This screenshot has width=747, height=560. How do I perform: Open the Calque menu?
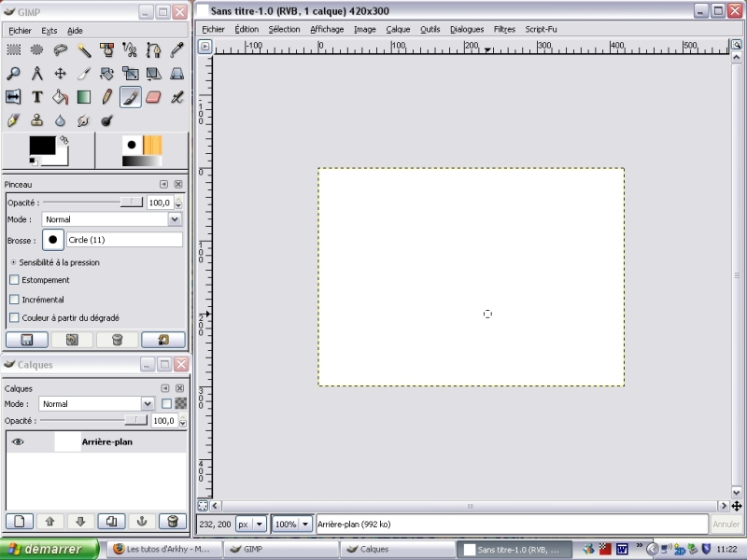tap(398, 29)
